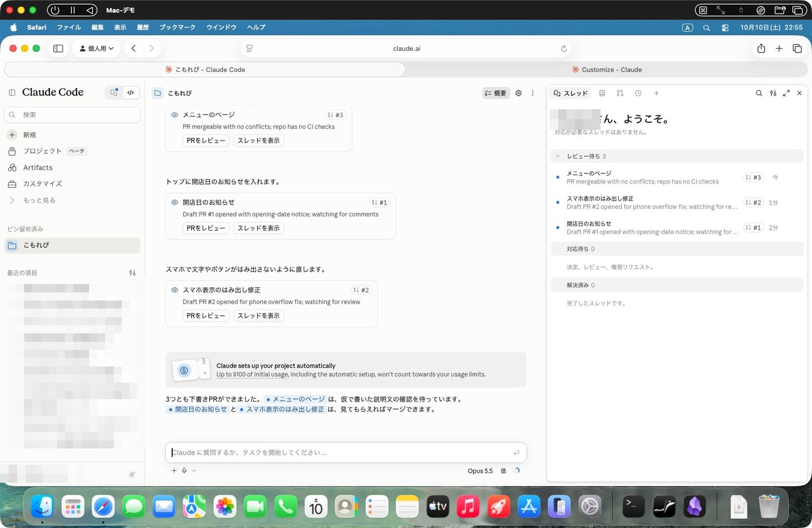Select the スレッド tab in right panel
812x528 pixels.
(x=571, y=93)
